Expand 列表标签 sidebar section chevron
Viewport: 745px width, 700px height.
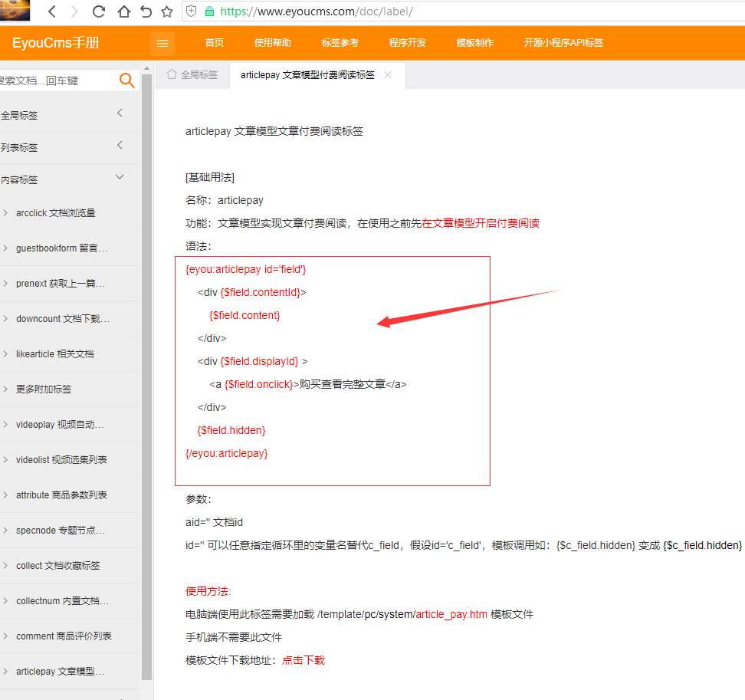click(x=120, y=146)
